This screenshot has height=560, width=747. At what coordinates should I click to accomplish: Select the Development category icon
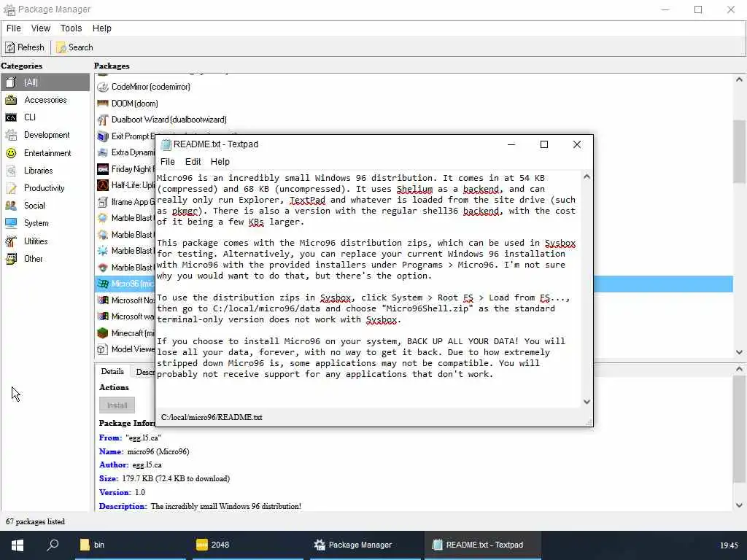[x=11, y=135]
